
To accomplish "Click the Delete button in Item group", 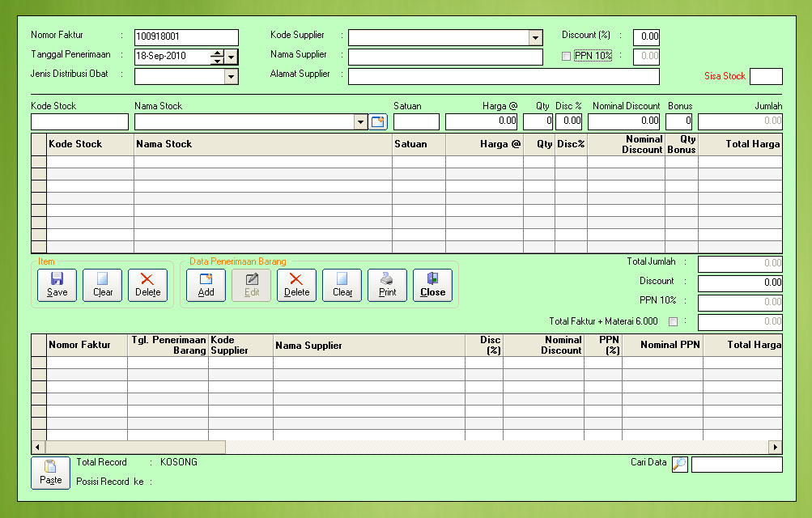I will (x=148, y=285).
